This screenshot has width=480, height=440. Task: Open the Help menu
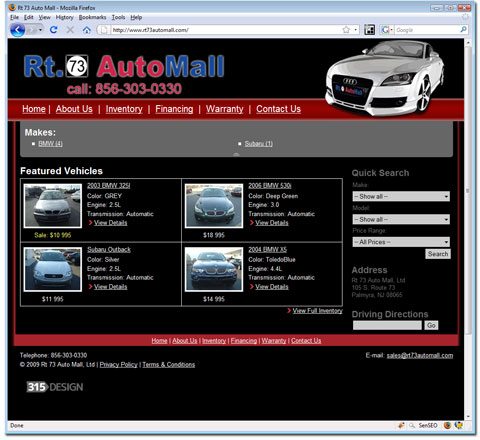click(136, 17)
